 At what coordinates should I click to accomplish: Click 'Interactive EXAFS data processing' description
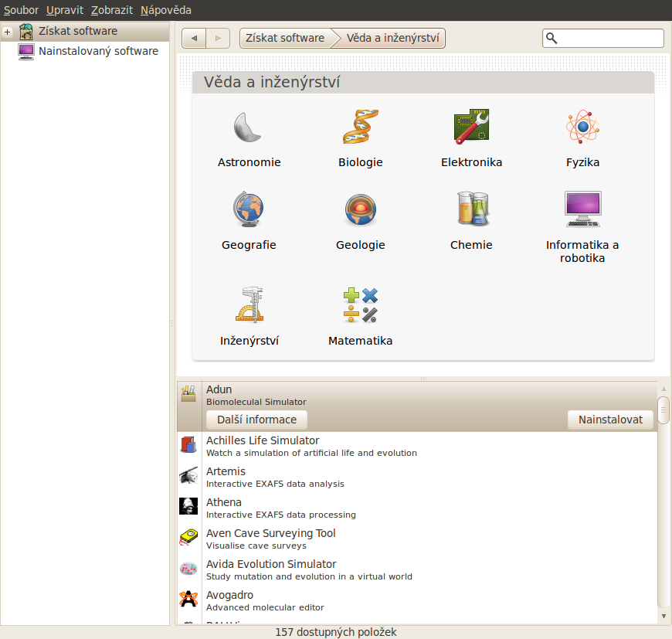click(281, 515)
